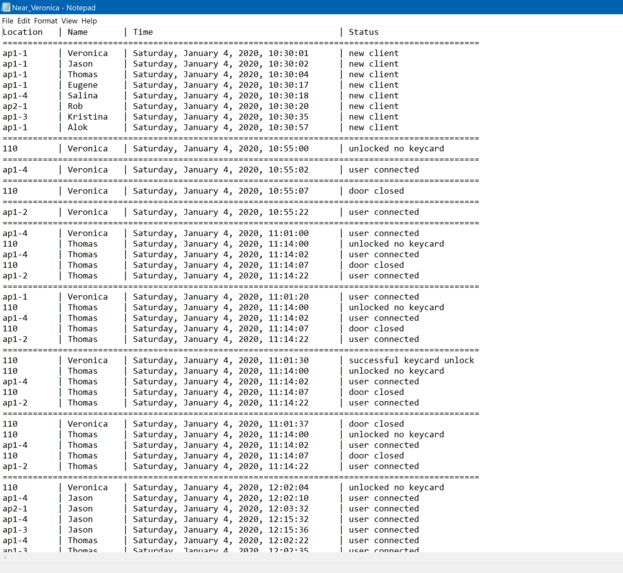Image resolution: width=623 pixels, height=573 pixels.
Task: Click location ap2-1 in Rob's row
Action: pyautogui.click(x=15, y=106)
